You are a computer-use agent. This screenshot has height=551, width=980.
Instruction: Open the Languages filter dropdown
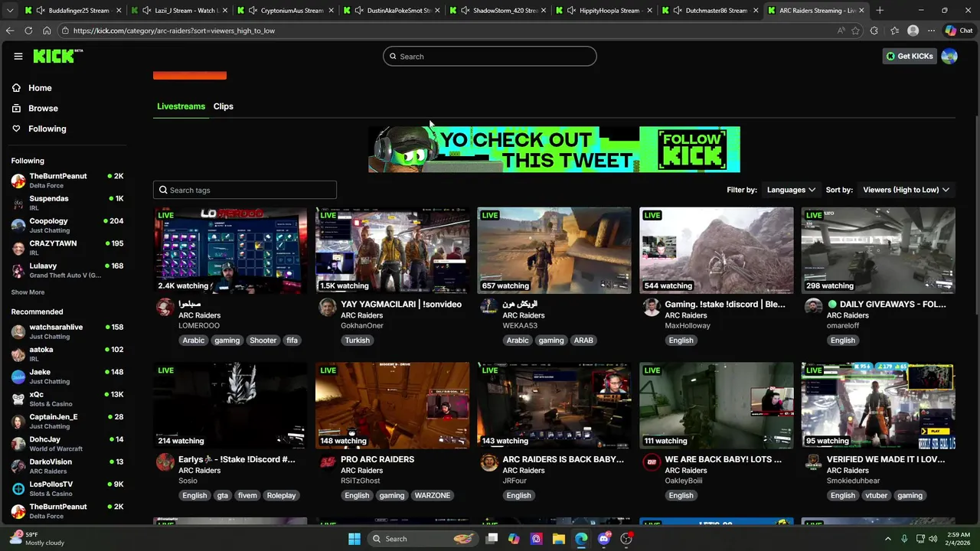[791, 190]
